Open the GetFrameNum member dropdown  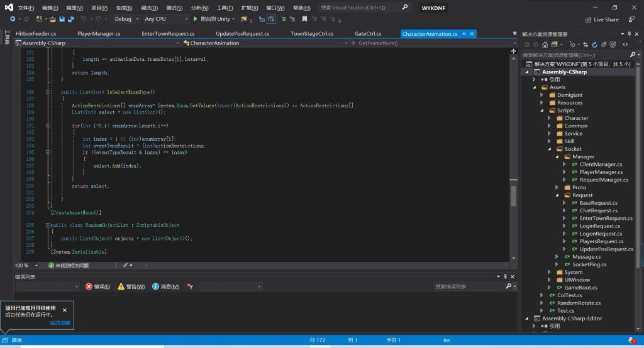433,43
